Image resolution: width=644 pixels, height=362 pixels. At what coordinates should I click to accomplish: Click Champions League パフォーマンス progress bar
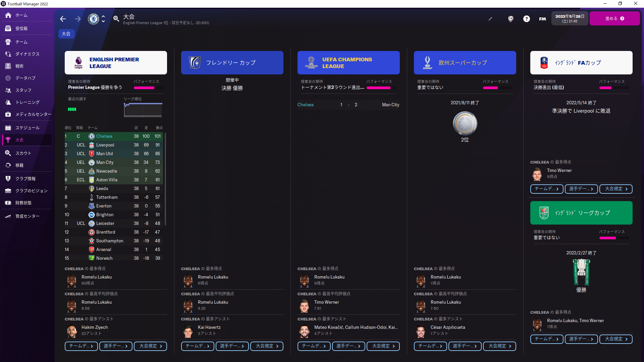coord(381,88)
